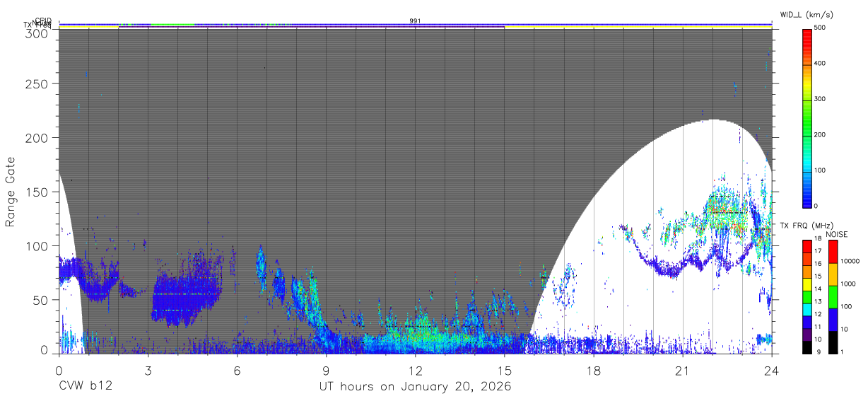Click the x-axis tick label '21'
Viewport: 868px width, 401px height.
[x=682, y=371]
